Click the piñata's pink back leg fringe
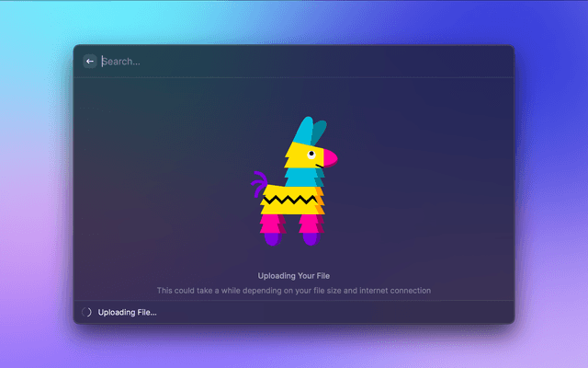Screen dimensions: 588x368 [272, 223]
